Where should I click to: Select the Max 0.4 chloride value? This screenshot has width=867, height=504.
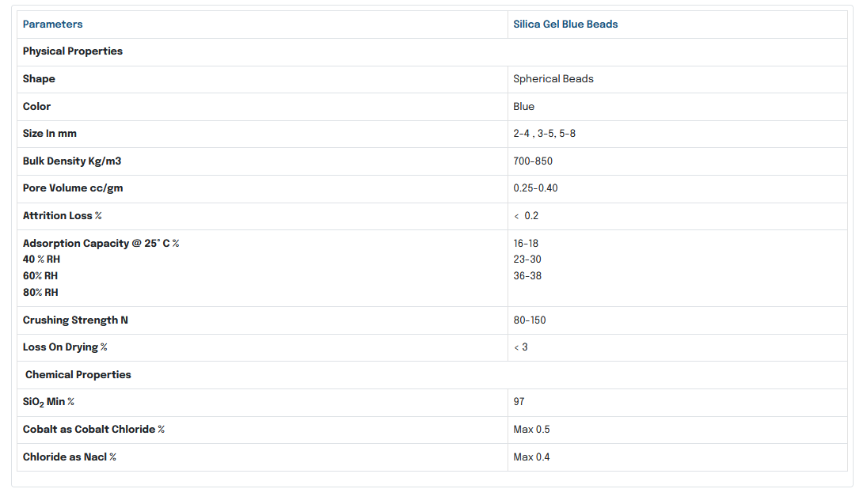531,457
